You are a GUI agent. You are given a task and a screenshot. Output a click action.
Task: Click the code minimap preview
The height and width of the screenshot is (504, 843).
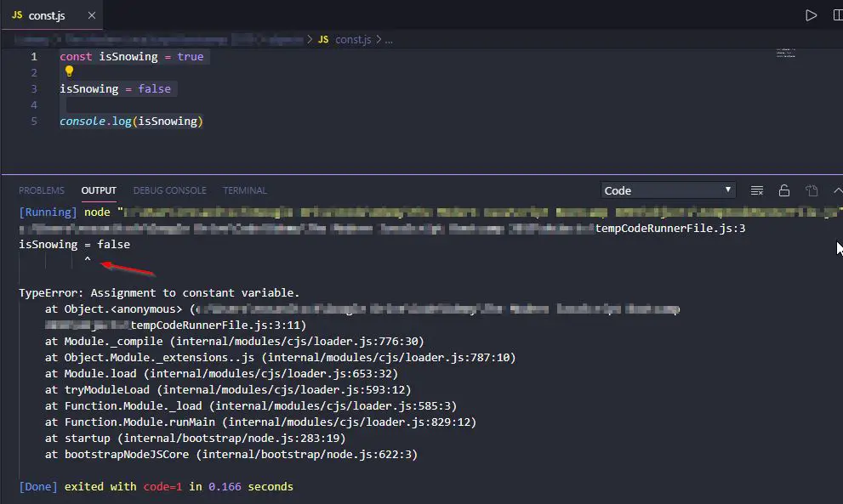[x=785, y=53]
